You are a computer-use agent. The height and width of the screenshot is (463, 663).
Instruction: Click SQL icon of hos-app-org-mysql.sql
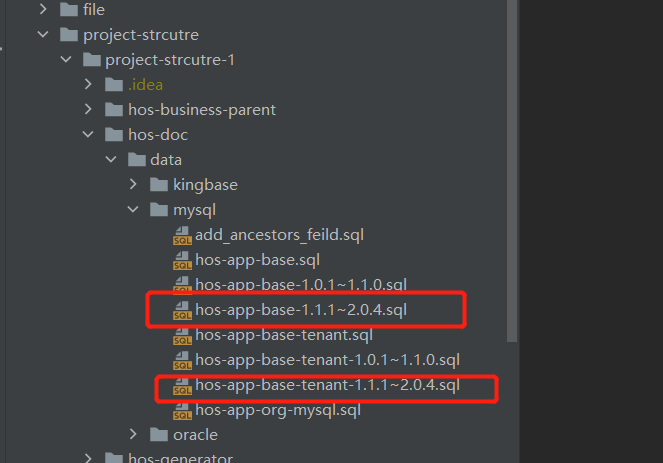point(182,411)
